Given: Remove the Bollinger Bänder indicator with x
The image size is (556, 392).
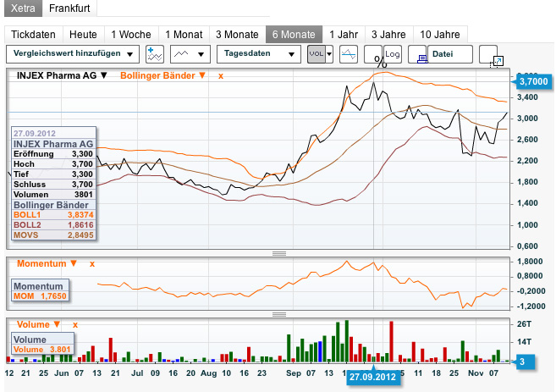Looking at the screenshot, I should [221, 75].
